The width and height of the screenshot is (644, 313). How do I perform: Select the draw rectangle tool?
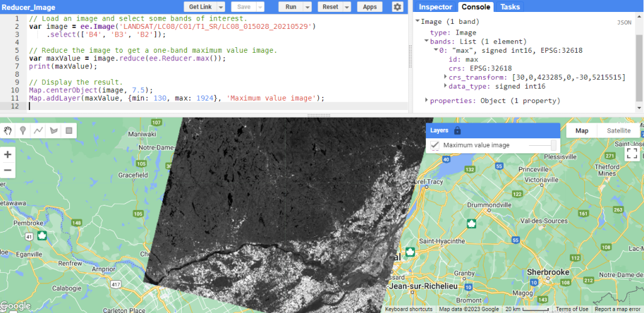pos(69,131)
